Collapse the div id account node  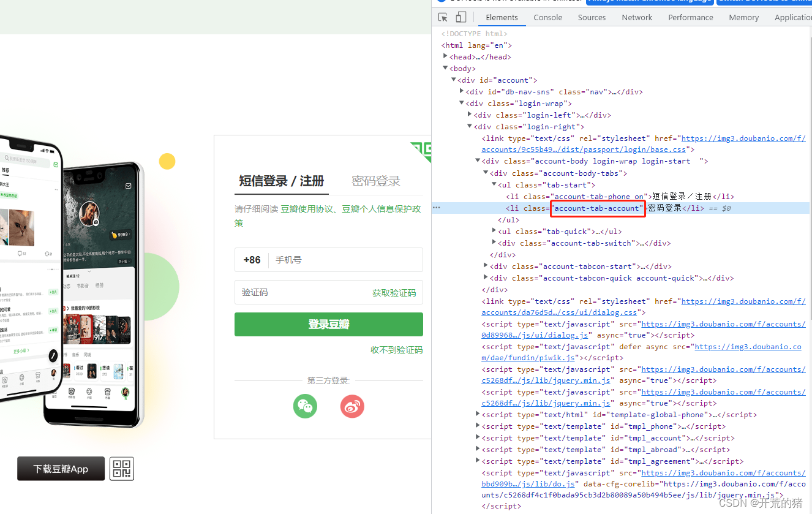point(454,80)
